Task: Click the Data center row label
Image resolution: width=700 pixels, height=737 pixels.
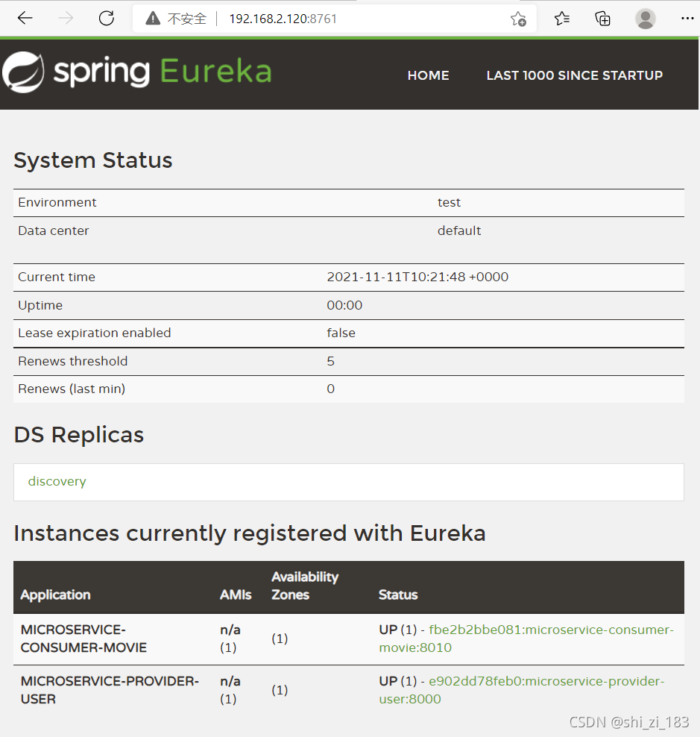Action: [53, 230]
